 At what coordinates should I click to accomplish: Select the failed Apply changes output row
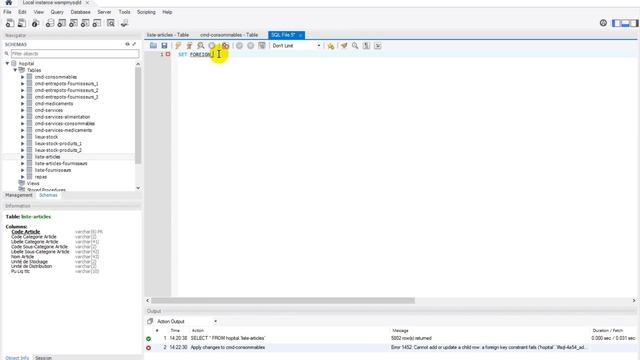[x=391, y=348]
